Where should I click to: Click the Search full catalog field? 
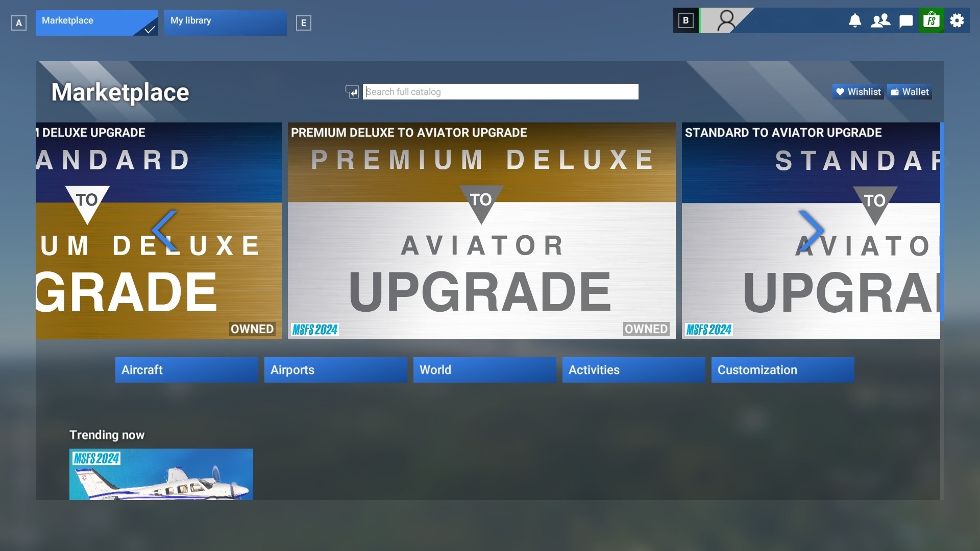point(500,92)
